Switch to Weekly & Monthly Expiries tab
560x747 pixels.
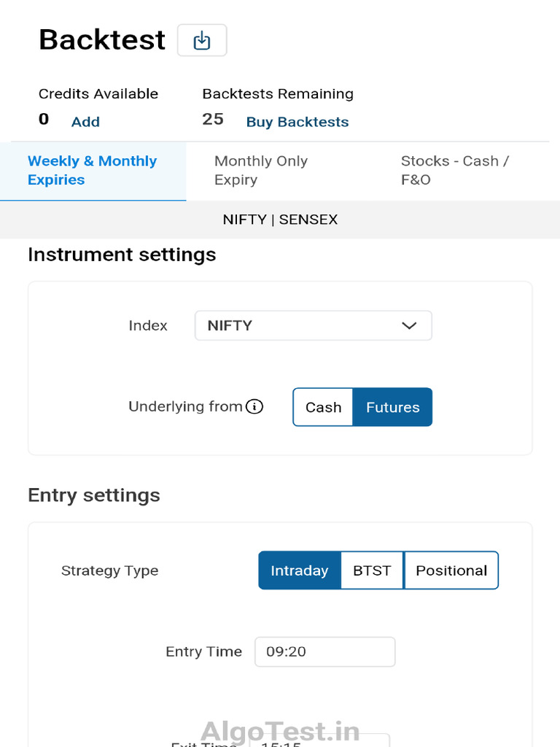pos(93,171)
